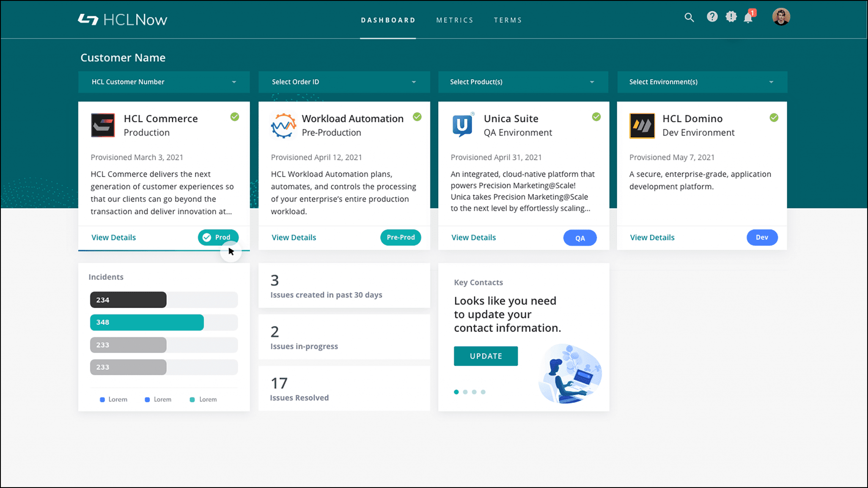Open the Issues in-progress tile
This screenshot has width=868, height=488.
(x=344, y=337)
